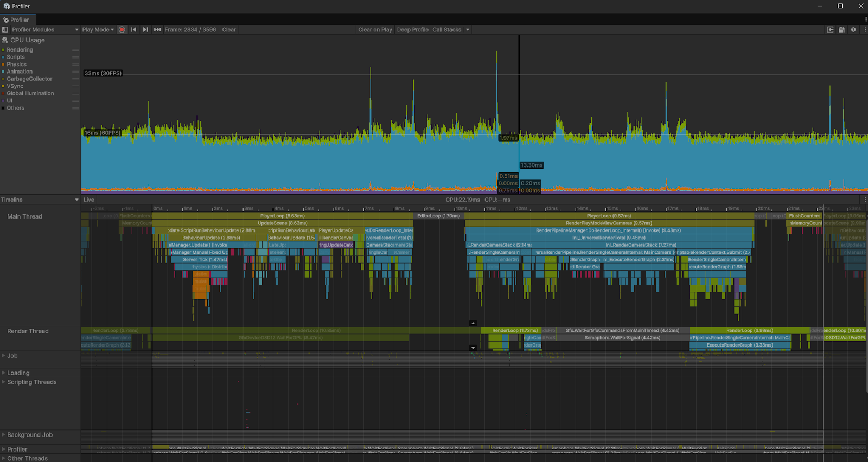Viewport: 868px width, 462px height.
Task: Skip to the current last frame
Action: click(157, 30)
